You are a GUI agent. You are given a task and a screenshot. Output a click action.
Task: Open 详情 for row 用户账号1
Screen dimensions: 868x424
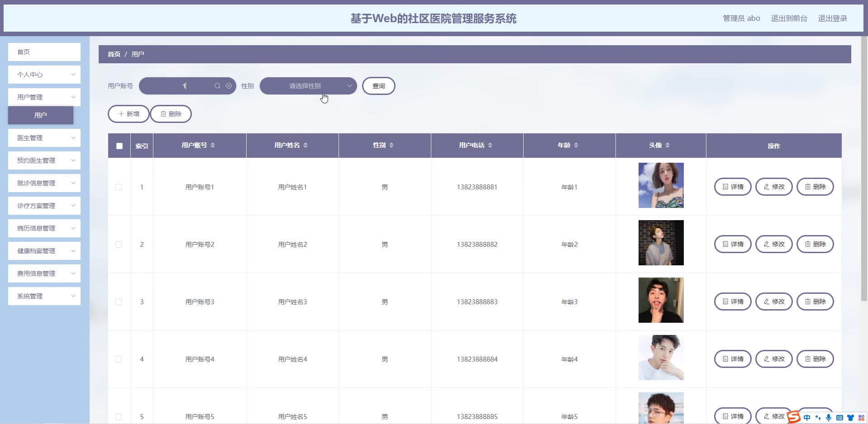tap(733, 187)
